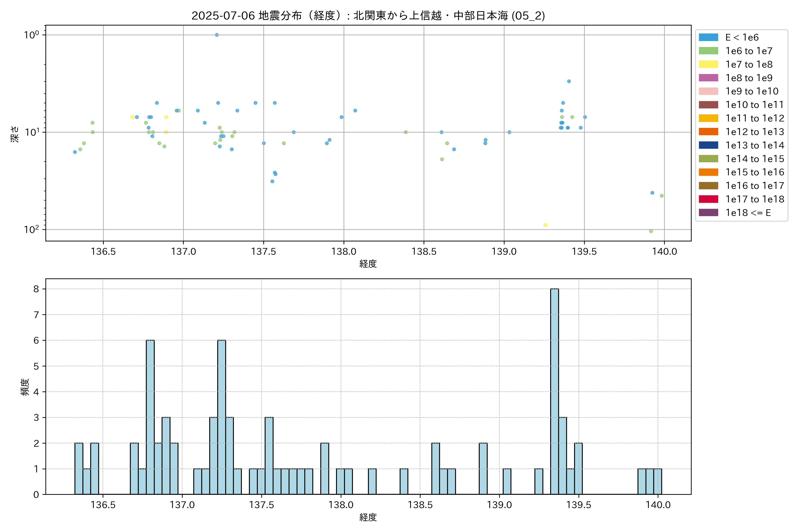The image size is (798, 532).
Task: Click the yellow point near longitude 139.25
Action: (x=545, y=225)
